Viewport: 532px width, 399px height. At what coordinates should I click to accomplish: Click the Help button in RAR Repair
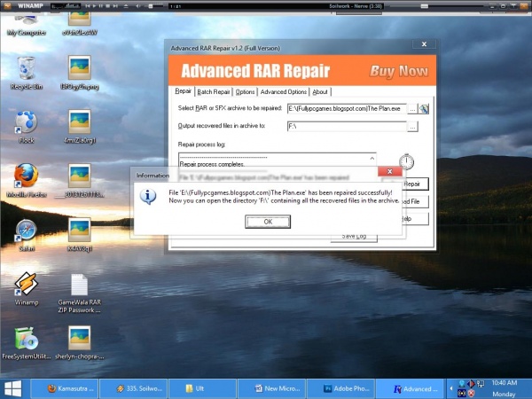pyautogui.click(x=415, y=219)
